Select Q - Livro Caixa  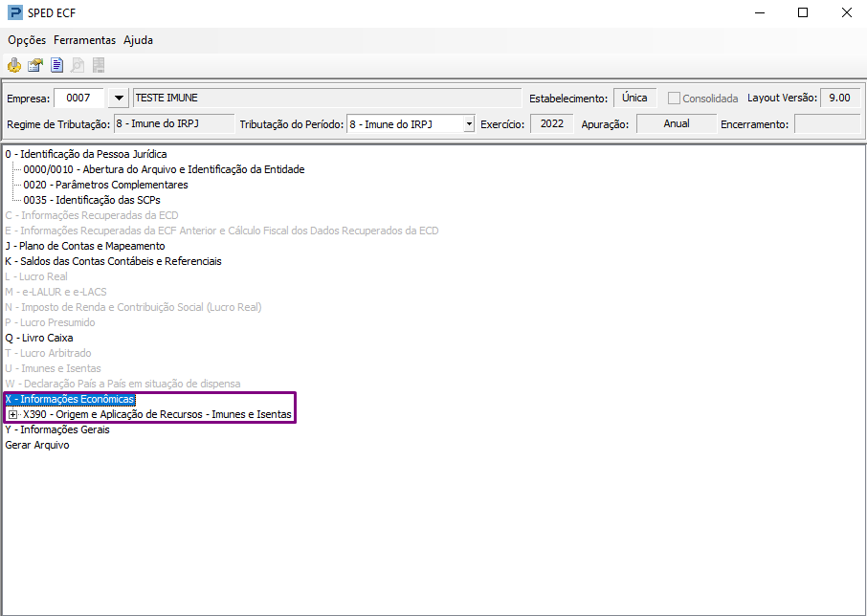tap(39, 338)
